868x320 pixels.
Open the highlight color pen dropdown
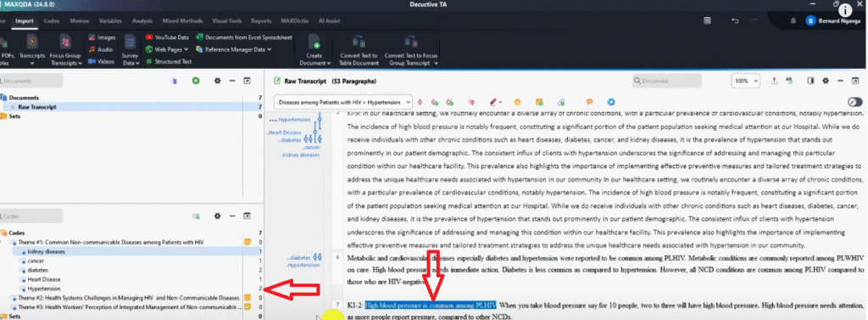click(x=495, y=102)
